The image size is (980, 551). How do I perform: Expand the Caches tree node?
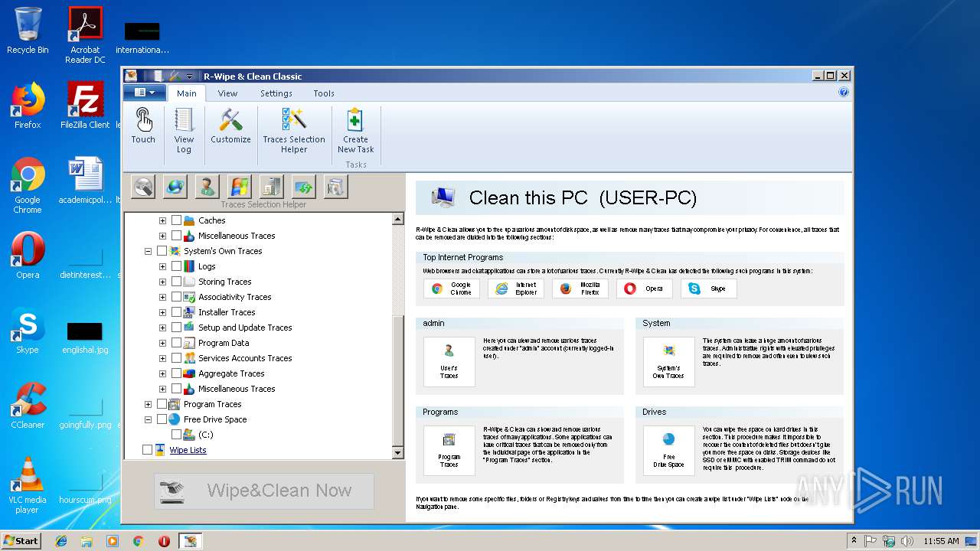click(x=162, y=220)
